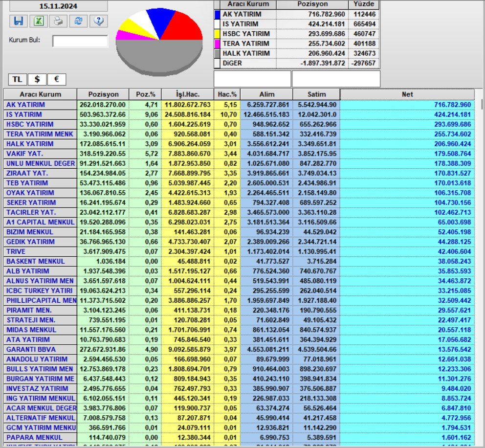
Task: Select the ING YATIRIM MENKUL row
Action: tap(239, 399)
